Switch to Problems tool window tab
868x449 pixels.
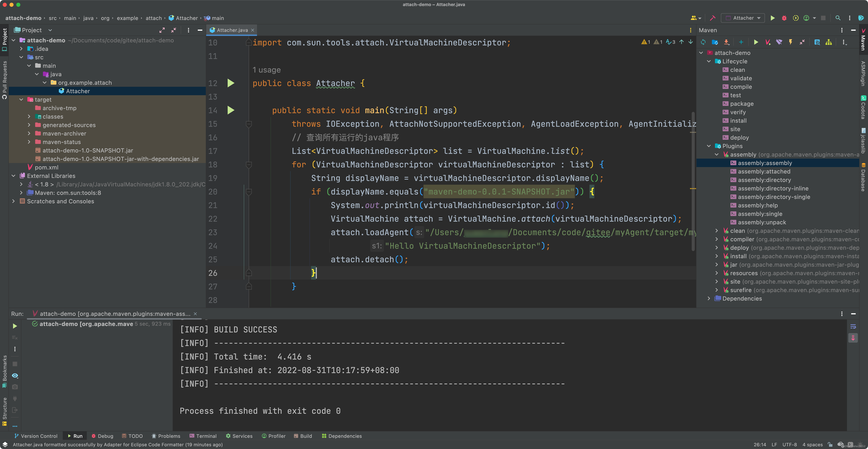(166, 436)
